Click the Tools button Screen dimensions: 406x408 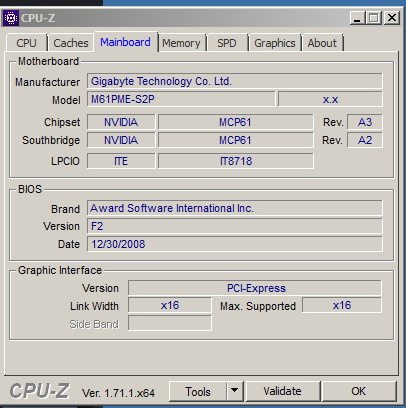click(x=198, y=391)
